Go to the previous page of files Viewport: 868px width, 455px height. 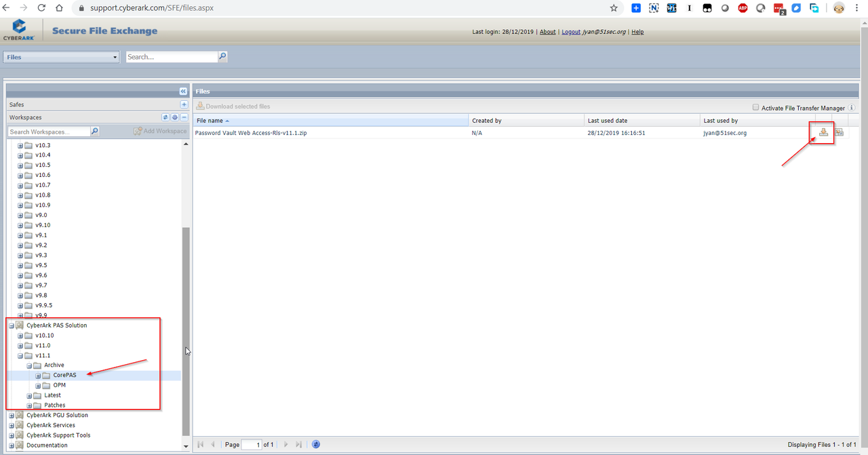pyautogui.click(x=213, y=444)
